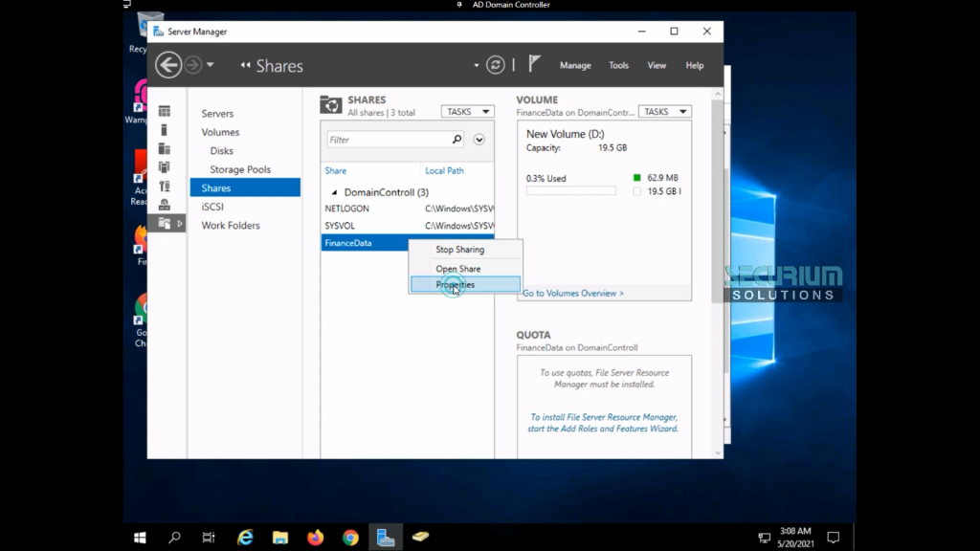The width and height of the screenshot is (980, 551).
Task: Click Shares breadcrumb back chevrons
Action: (x=245, y=65)
